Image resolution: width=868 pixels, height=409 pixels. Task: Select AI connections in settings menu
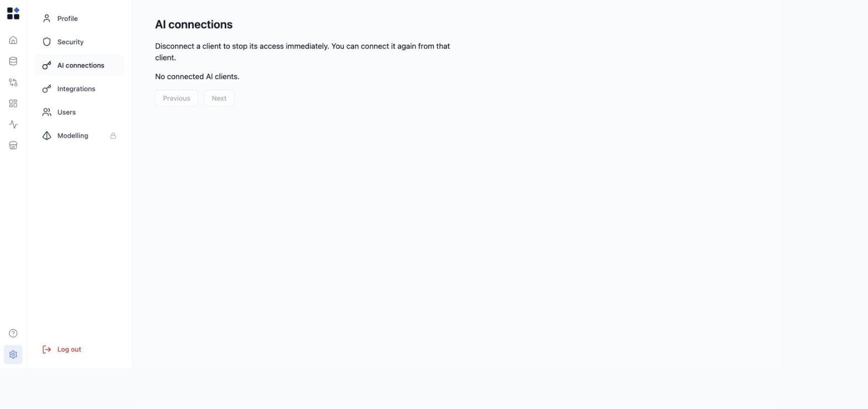(x=79, y=65)
